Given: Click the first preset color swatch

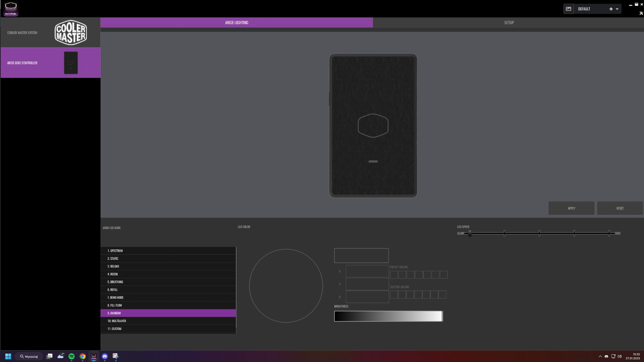Looking at the screenshot, I should pyautogui.click(x=394, y=275).
